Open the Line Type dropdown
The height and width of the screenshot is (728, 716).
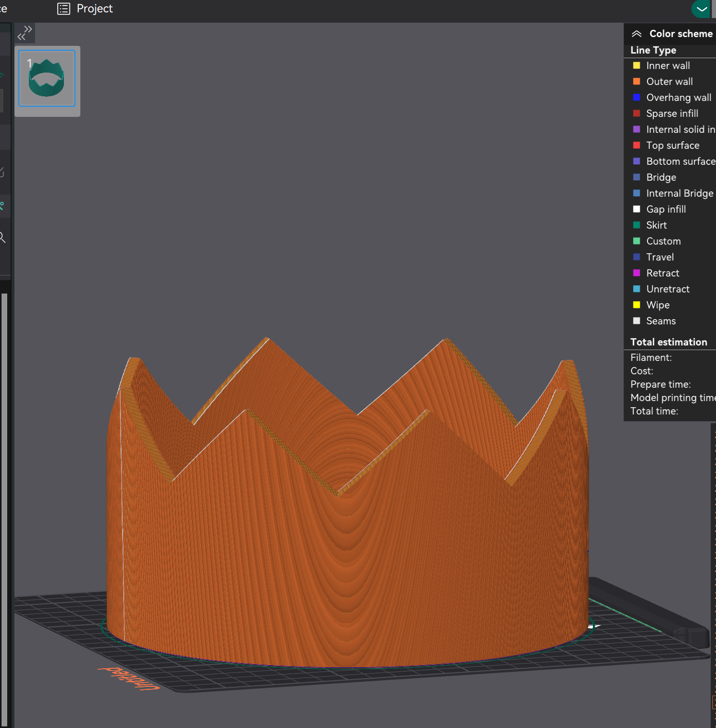point(653,50)
